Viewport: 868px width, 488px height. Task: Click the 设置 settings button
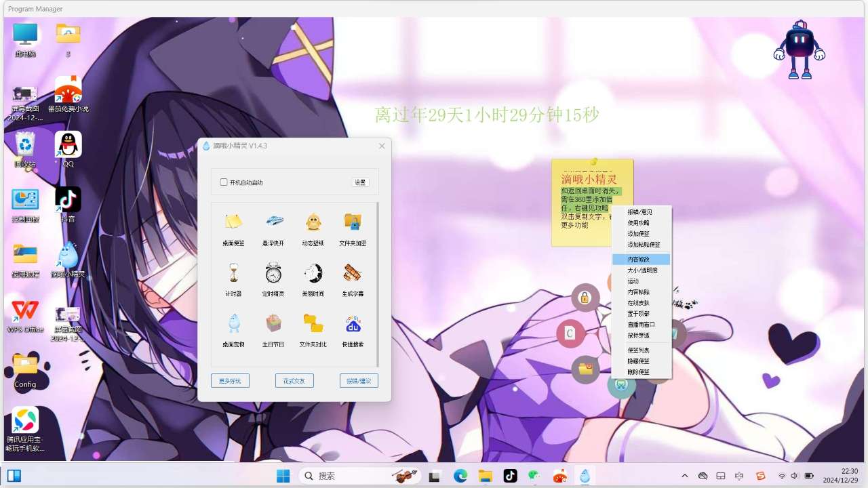(x=360, y=182)
